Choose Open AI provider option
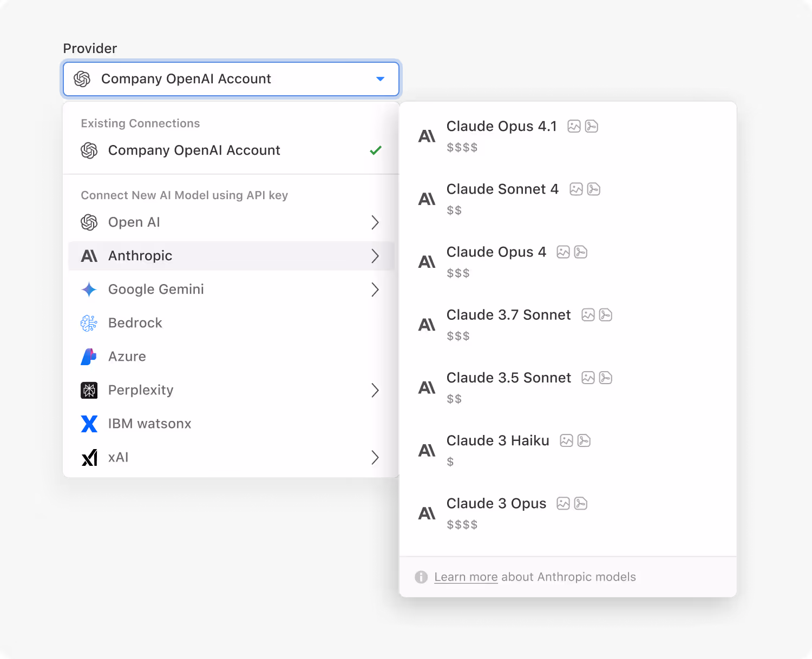Viewport: 812px width, 659px height. (x=231, y=222)
